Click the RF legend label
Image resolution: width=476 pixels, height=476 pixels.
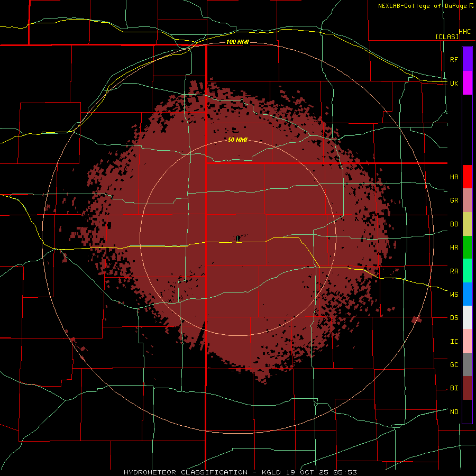[454, 59]
